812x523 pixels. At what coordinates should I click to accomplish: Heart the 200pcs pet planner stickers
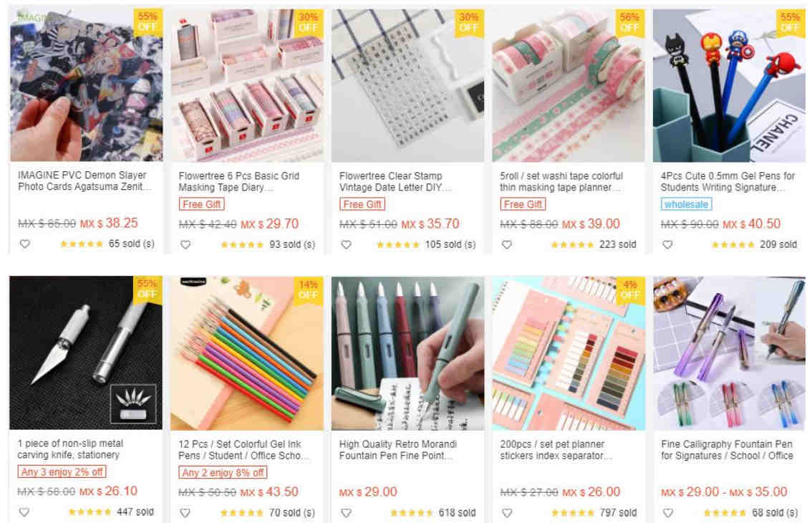click(507, 513)
